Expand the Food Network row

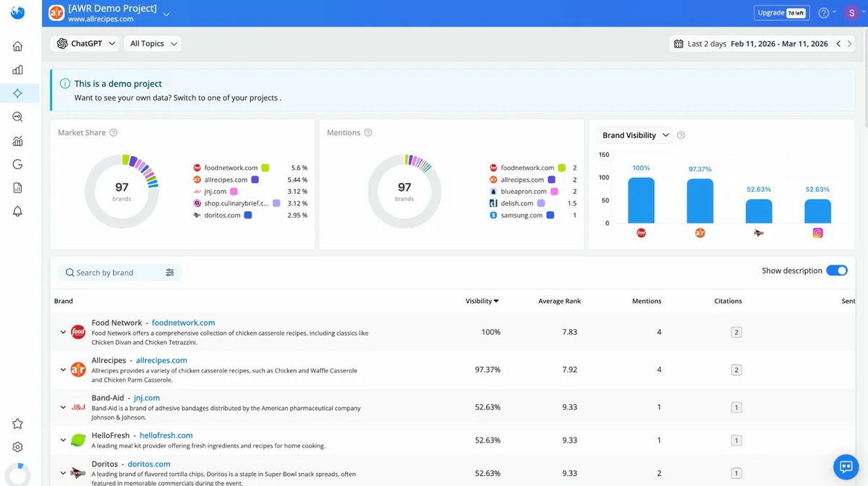point(63,333)
